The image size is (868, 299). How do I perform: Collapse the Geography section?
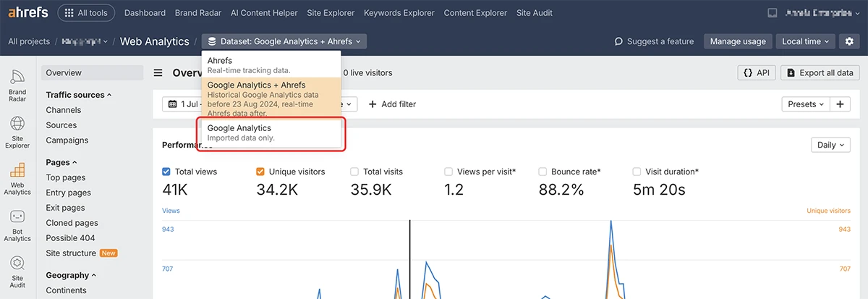[71, 275]
